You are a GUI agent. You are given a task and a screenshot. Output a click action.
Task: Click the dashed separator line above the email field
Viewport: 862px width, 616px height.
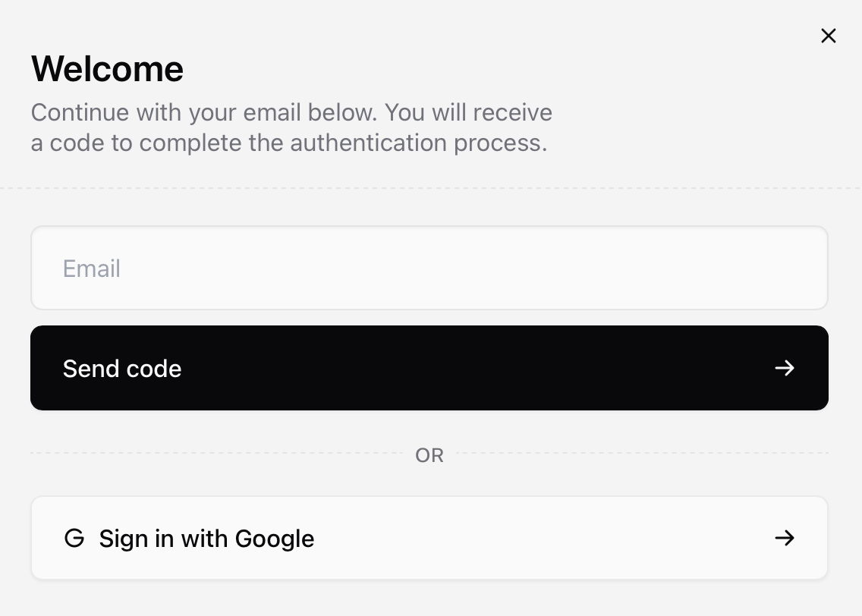429,184
